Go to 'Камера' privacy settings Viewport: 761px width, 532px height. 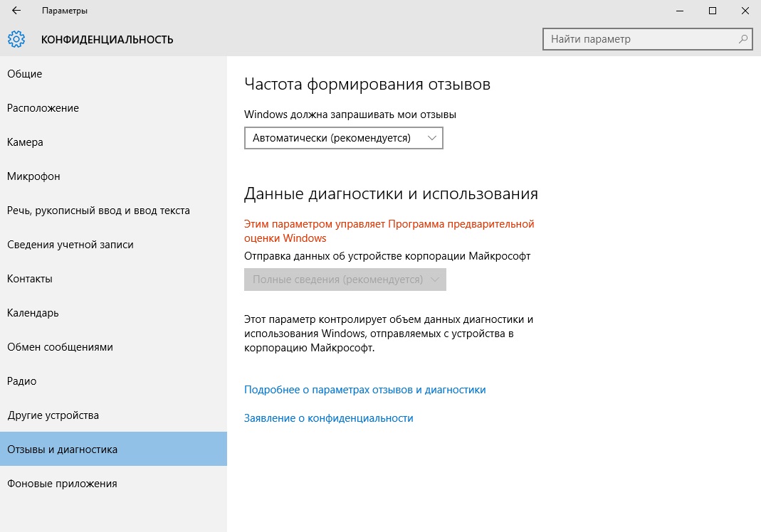click(x=114, y=142)
